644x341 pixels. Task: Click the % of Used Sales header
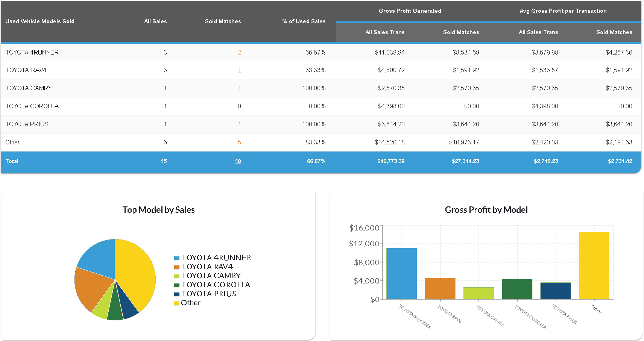click(304, 21)
